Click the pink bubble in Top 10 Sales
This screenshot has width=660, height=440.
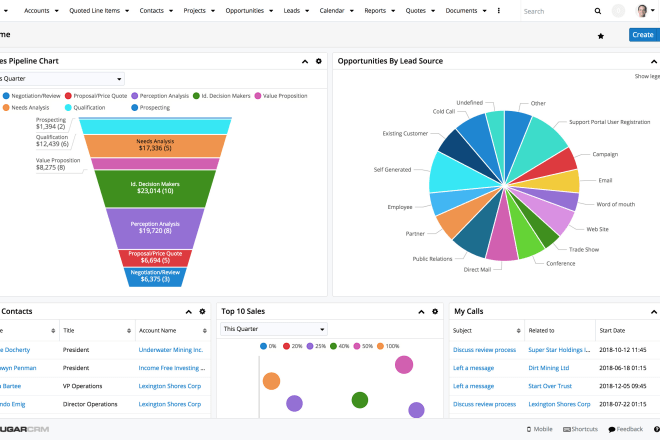coord(404,365)
